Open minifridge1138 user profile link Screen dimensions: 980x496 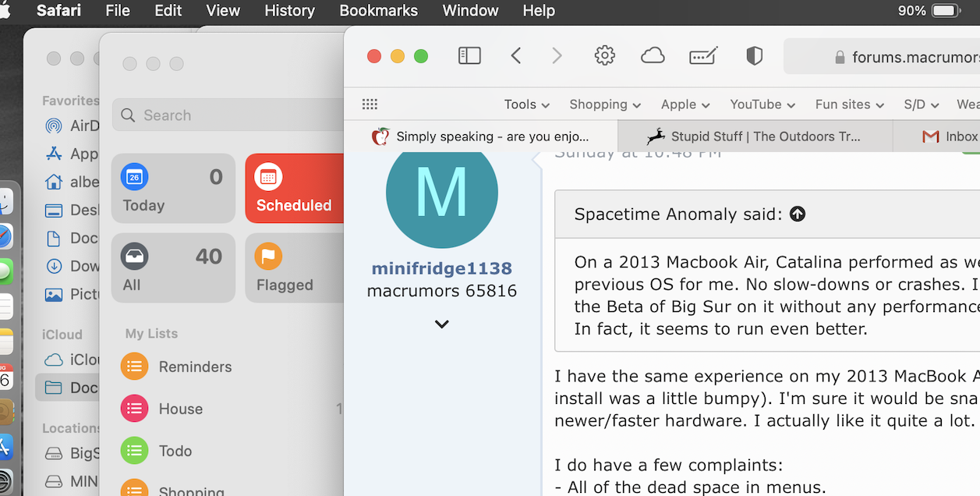point(442,268)
